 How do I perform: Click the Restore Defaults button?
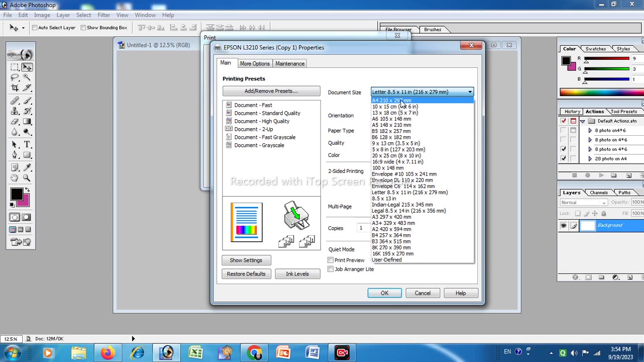point(246,274)
